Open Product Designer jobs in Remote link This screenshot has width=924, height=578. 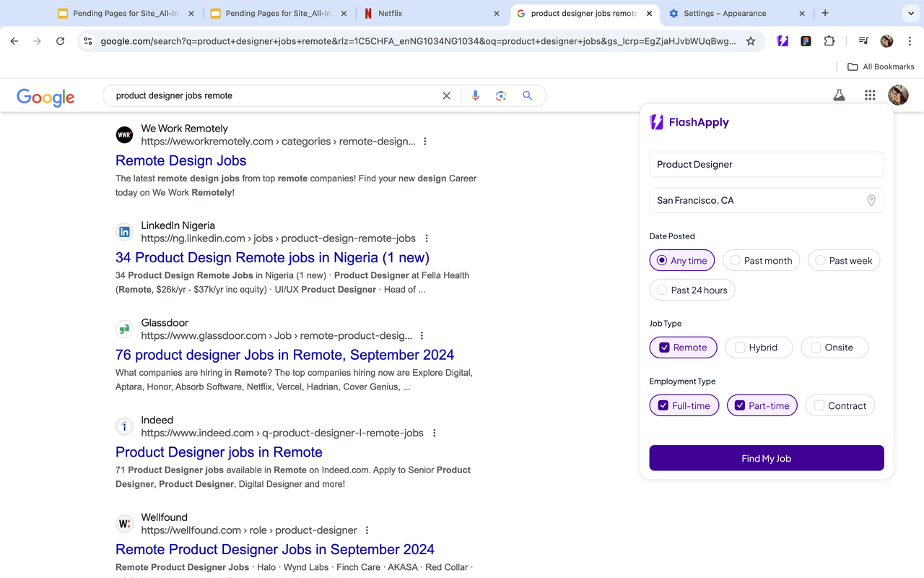[x=219, y=452]
